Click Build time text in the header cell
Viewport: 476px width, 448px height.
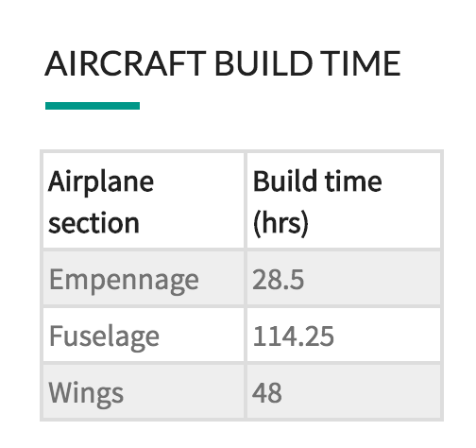click(x=317, y=181)
